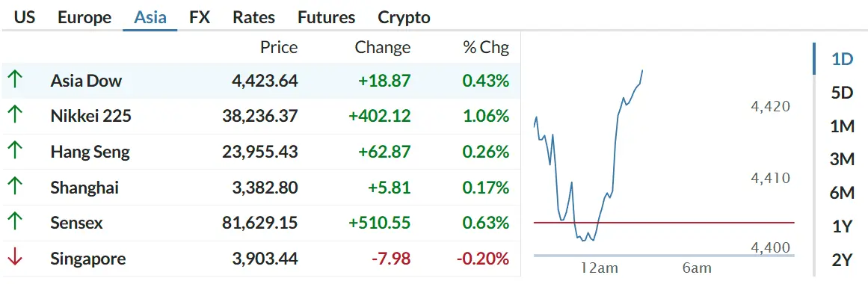Click the red previous-close line on chart
This screenshot has width=868, height=284.
coord(664,223)
